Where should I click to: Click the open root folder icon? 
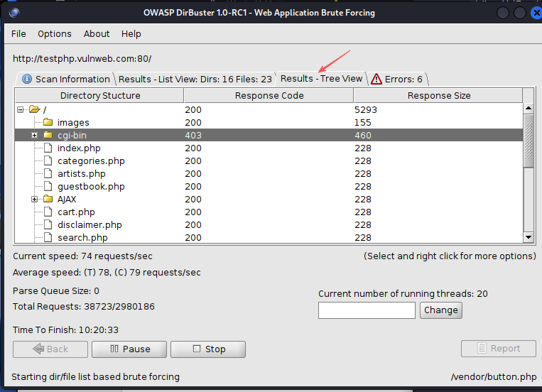point(35,109)
